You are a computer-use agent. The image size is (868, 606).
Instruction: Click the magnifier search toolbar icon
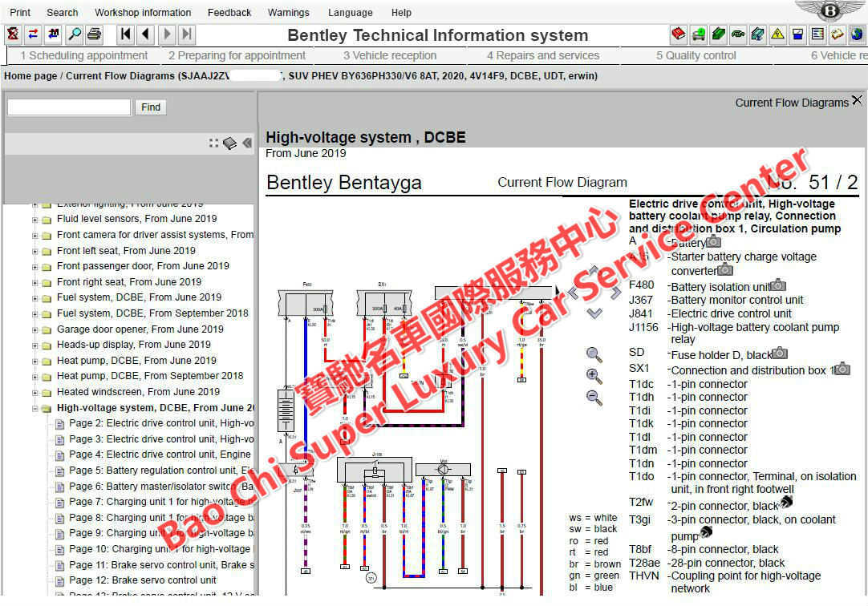[x=74, y=34]
